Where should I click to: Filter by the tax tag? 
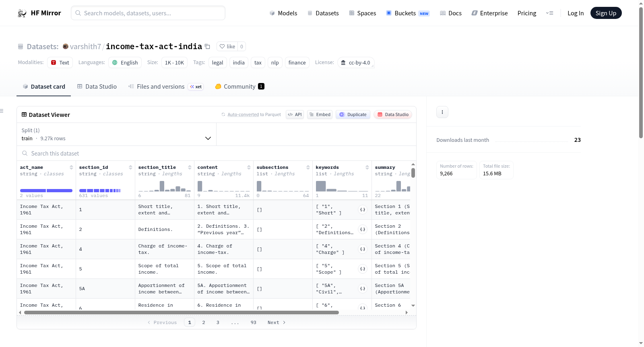[258, 62]
